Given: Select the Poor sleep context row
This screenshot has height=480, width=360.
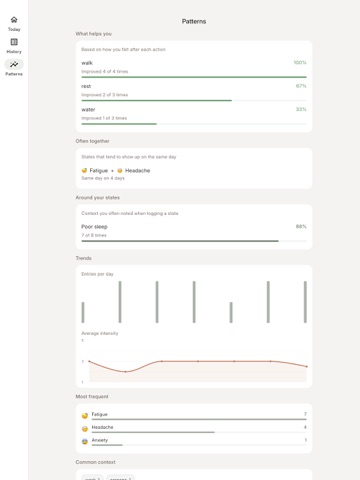Looking at the screenshot, I should (194, 233).
